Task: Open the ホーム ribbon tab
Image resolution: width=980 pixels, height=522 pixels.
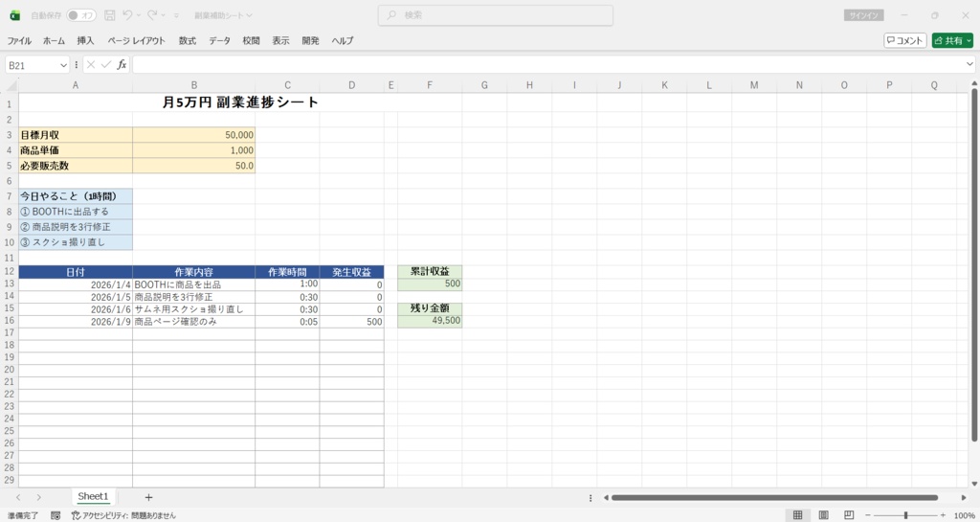Action: point(54,40)
